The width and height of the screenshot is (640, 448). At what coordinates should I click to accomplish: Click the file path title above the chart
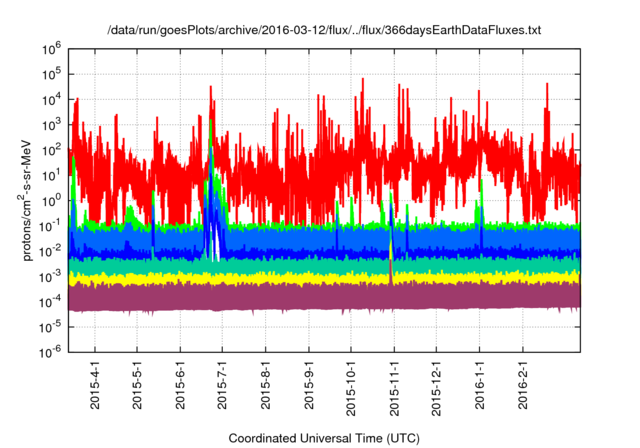(x=324, y=30)
